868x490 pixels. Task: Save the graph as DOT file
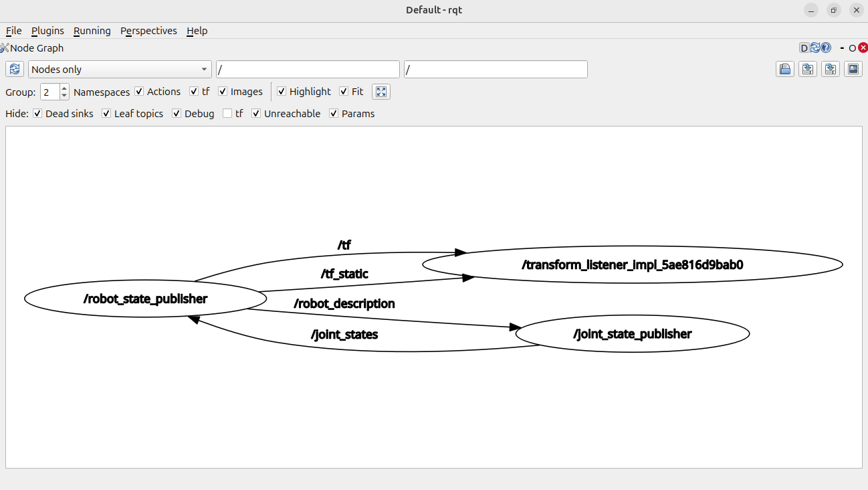click(807, 69)
